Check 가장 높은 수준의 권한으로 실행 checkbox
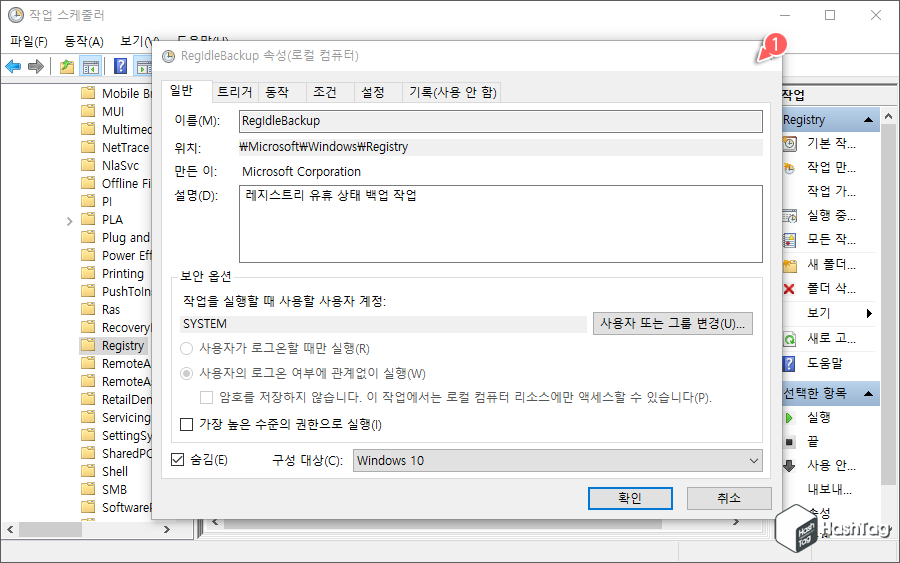Image resolution: width=900 pixels, height=563 pixels. (187, 424)
